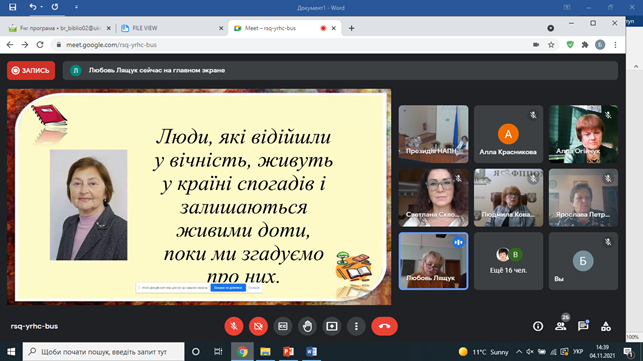Viewport: 643px width, 361px height.
Task: Select your own Вы tile
Action: point(583,261)
